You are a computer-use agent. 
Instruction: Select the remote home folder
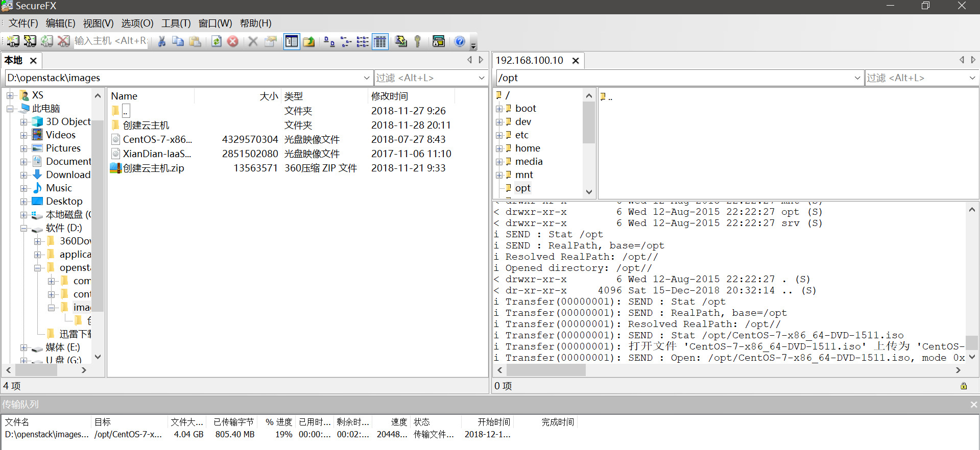click(x=528, y=148)
